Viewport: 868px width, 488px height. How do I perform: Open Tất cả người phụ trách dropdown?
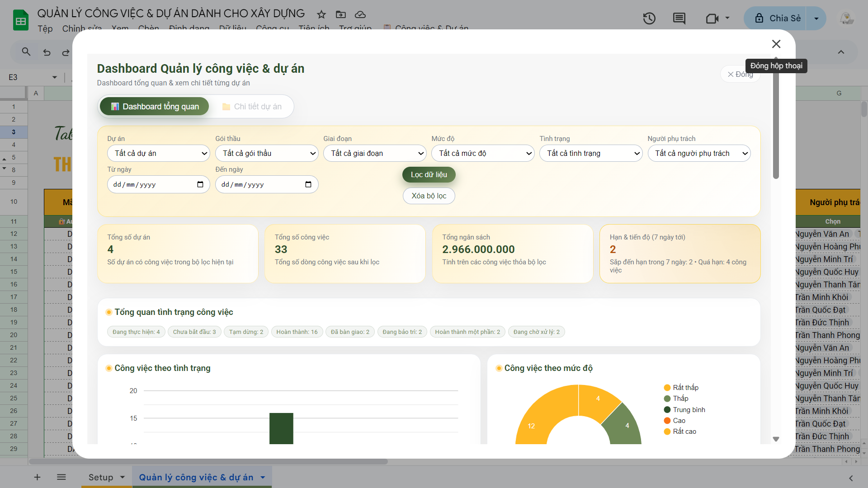699,153
